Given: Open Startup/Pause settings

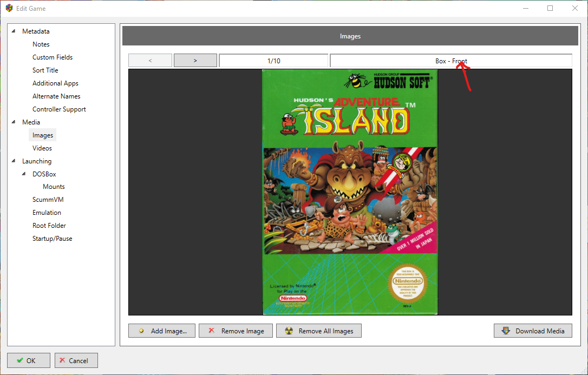Looking at the screenshot, I should pyautogui.click(x=53, y=239).
